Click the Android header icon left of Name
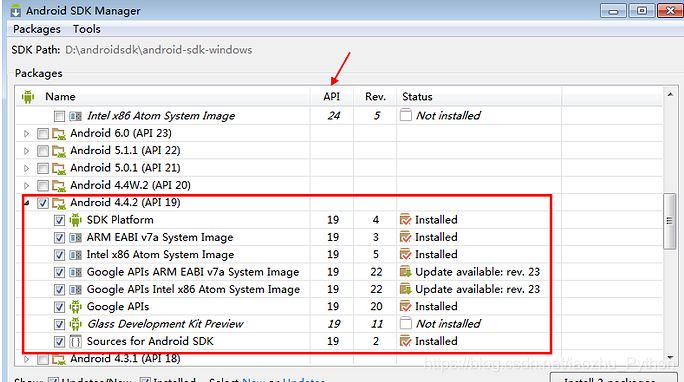This screenshot has height=382, width=684. click(x=28, y=97)
